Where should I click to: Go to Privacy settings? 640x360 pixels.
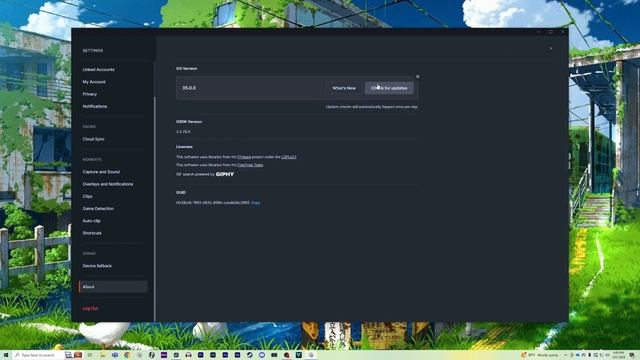89,94
